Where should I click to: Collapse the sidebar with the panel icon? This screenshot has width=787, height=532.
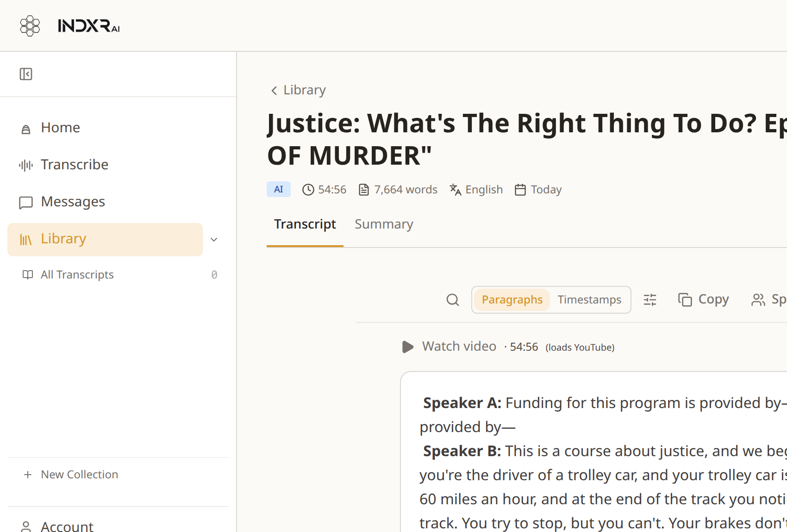point(26,74)
